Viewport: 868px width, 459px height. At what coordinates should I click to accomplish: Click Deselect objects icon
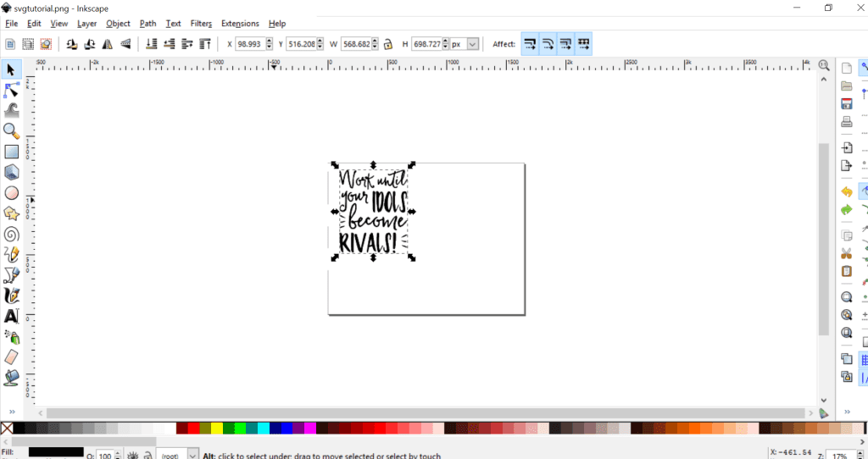pyautogui.click(x=46, y=44)
